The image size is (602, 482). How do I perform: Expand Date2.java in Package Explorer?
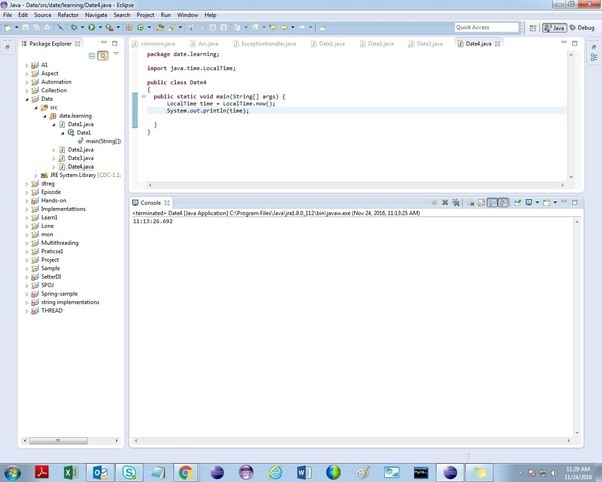(53, 150)
